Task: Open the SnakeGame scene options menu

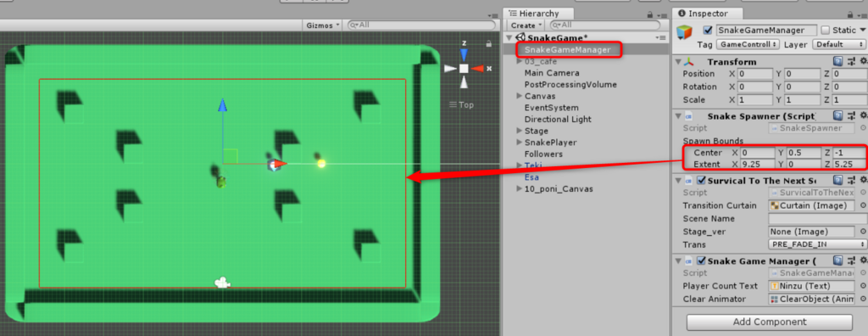Action: [660, 37]
